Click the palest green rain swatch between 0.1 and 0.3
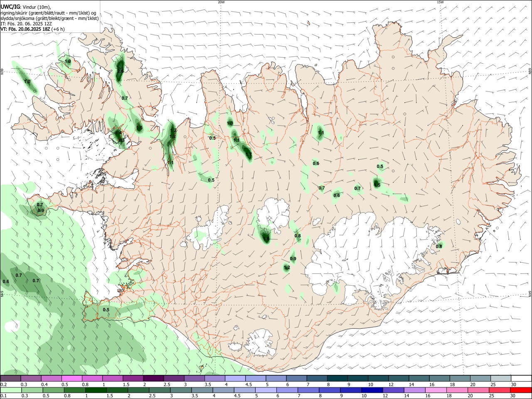The height and width of the screenshot is (399, 532). tap(10, 390)
